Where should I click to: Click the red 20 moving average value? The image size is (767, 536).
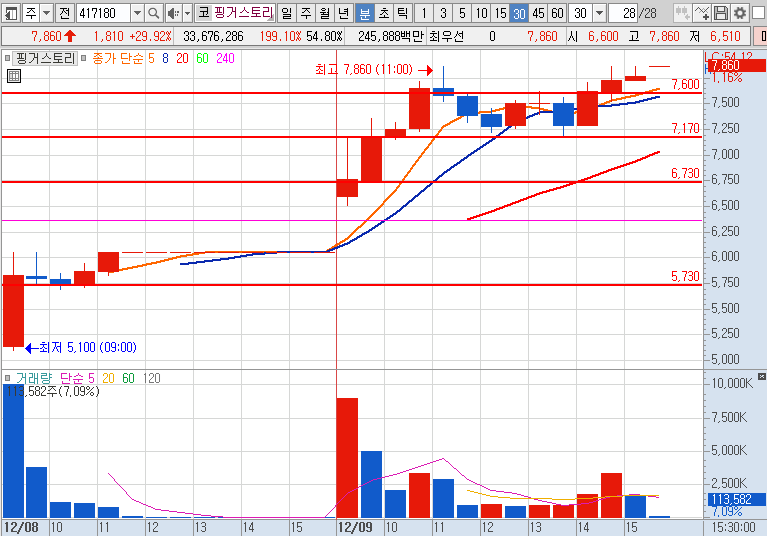pyautogui.click(x=182, y=59)
